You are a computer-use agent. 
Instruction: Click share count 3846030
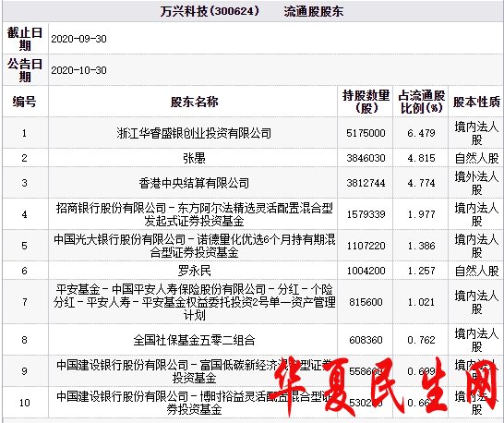366,158
